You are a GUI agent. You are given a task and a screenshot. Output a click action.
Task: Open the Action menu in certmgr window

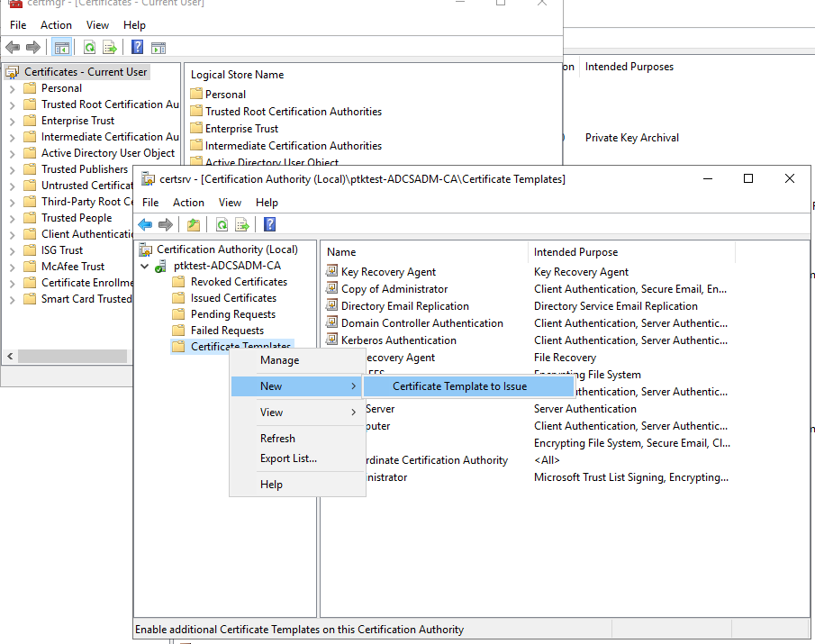(x=56, y=25)
